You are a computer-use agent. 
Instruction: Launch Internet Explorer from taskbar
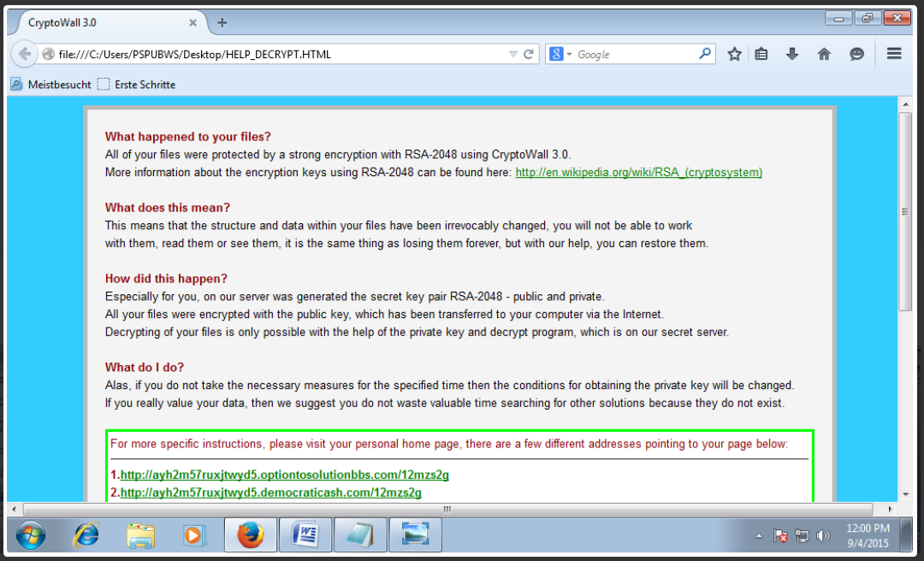click(x=86, y=535)
